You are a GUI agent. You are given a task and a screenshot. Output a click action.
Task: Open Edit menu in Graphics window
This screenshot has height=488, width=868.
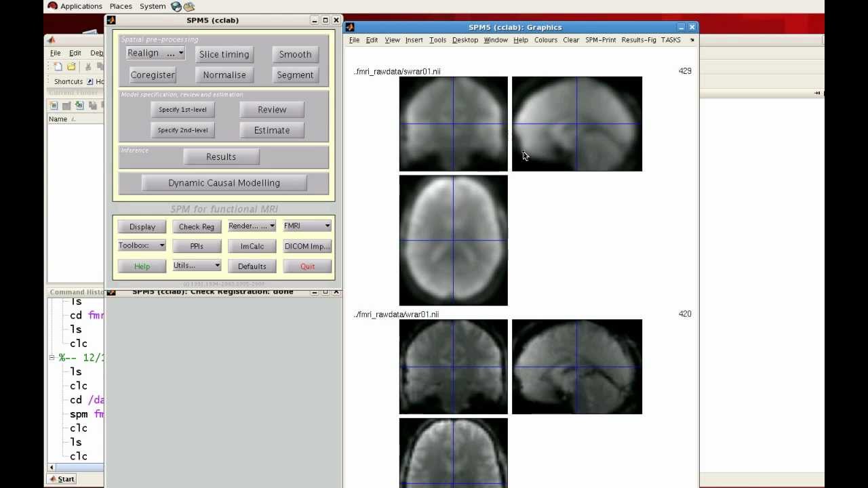[372, 40]
